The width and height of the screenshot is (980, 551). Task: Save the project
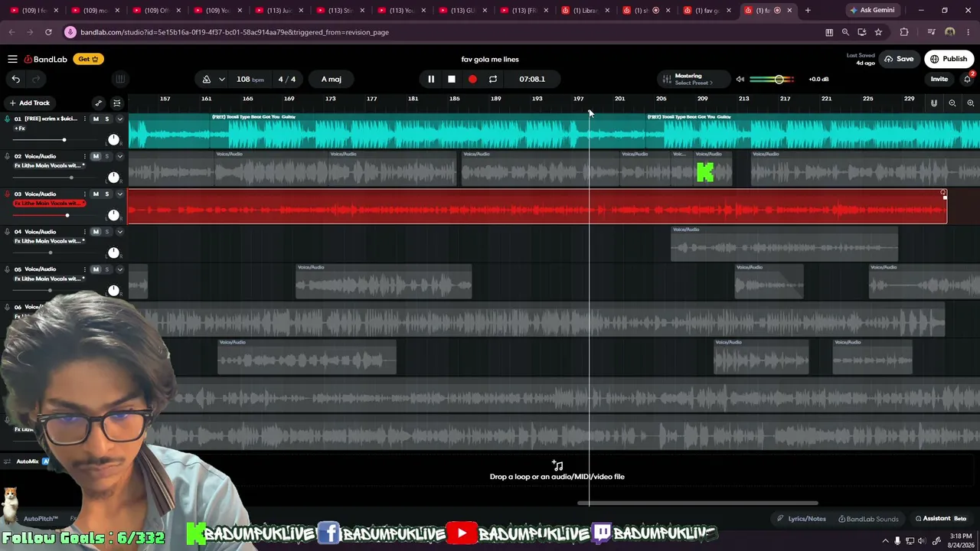click(x=899, y=59)
